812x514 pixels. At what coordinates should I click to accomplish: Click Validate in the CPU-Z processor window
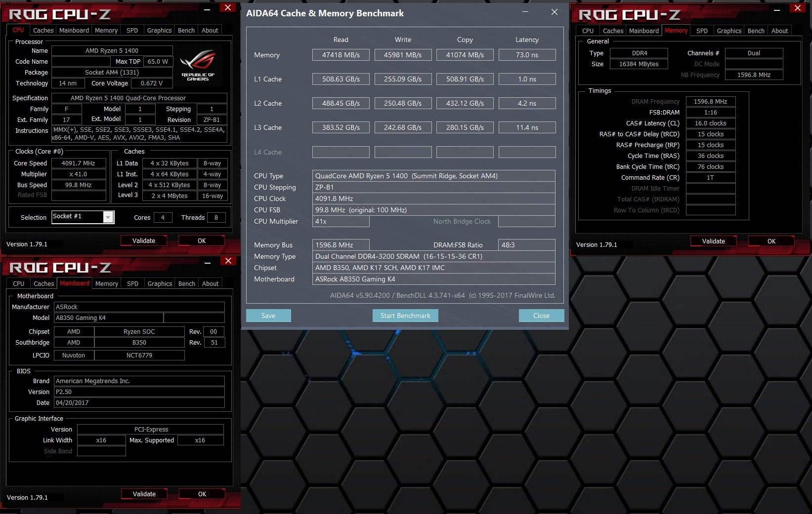(144, 241)
